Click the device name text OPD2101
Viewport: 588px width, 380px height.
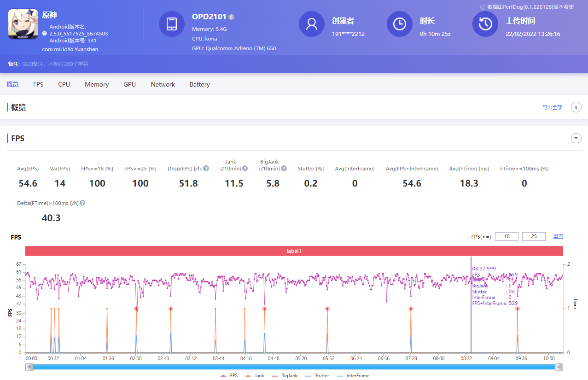point(209,17)
